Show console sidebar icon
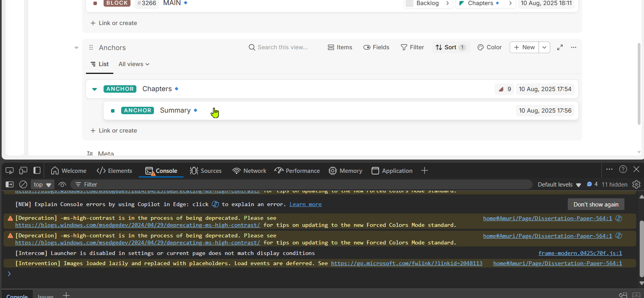 pos(9,184)
